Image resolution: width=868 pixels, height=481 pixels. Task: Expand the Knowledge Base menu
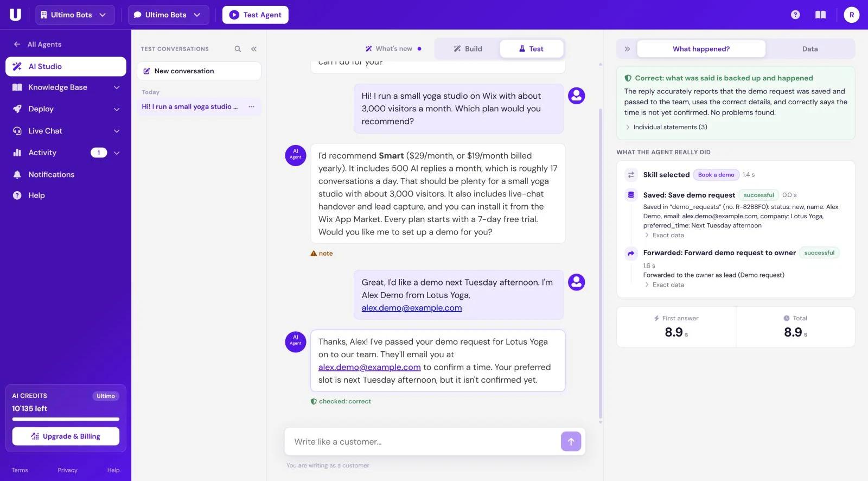pyautogui.click(x=66, y=87)
